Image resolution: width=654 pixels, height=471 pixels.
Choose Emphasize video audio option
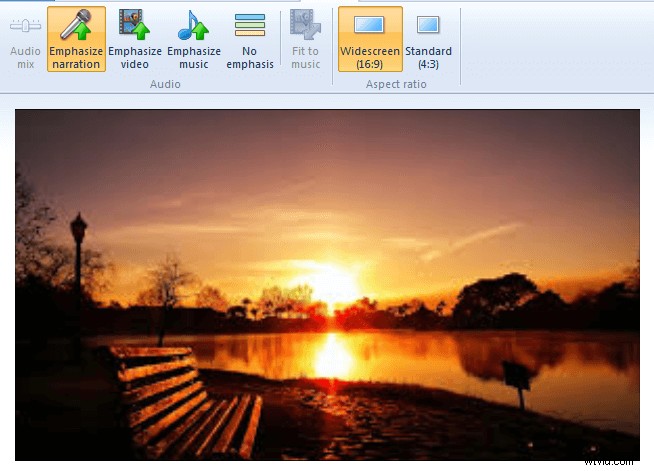pyautogui.click(x=135, y=39)
